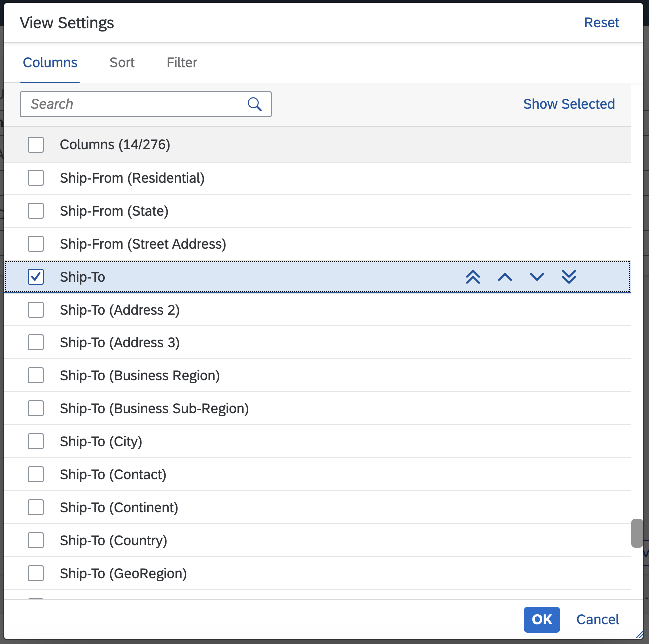Image resolution: width=649 pixels, height=644 pixels.
Task: Click Show Selected link
Action: [x=569, y=104]
